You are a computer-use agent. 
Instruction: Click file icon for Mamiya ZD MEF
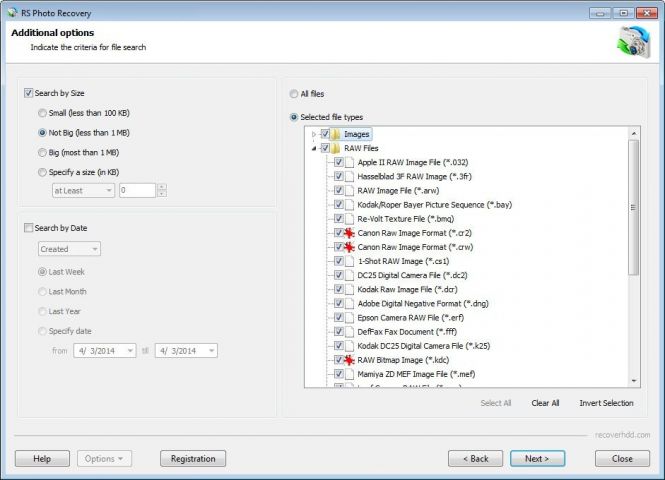[x=349, y=374]
